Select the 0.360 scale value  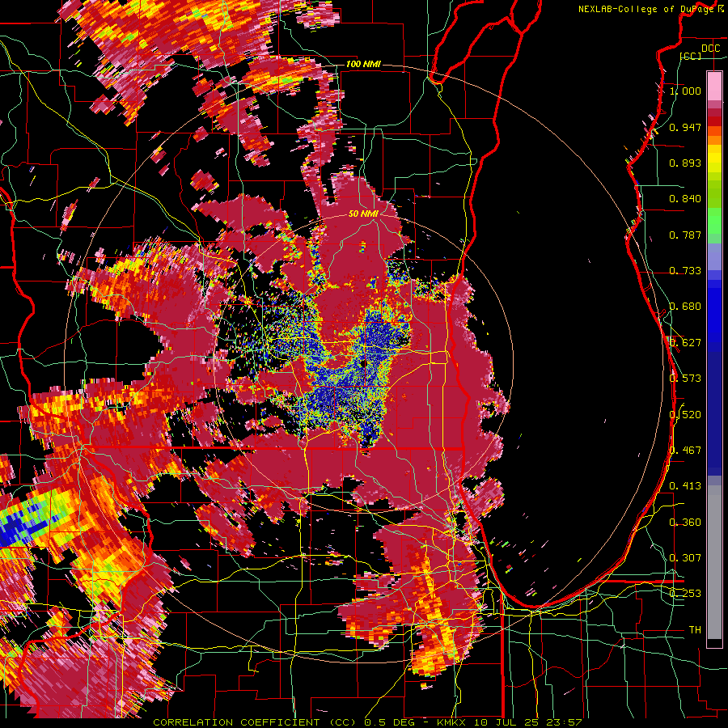(685, 523)
